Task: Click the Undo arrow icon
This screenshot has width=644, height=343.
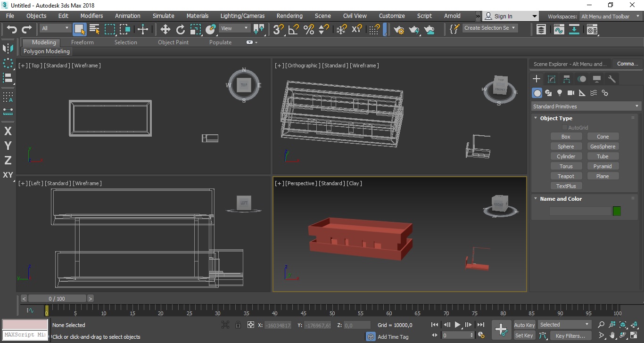Action: (x=12, y=30)
